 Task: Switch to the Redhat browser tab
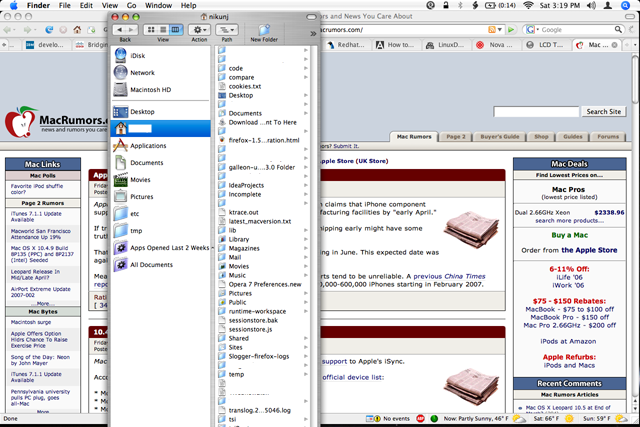346,45
